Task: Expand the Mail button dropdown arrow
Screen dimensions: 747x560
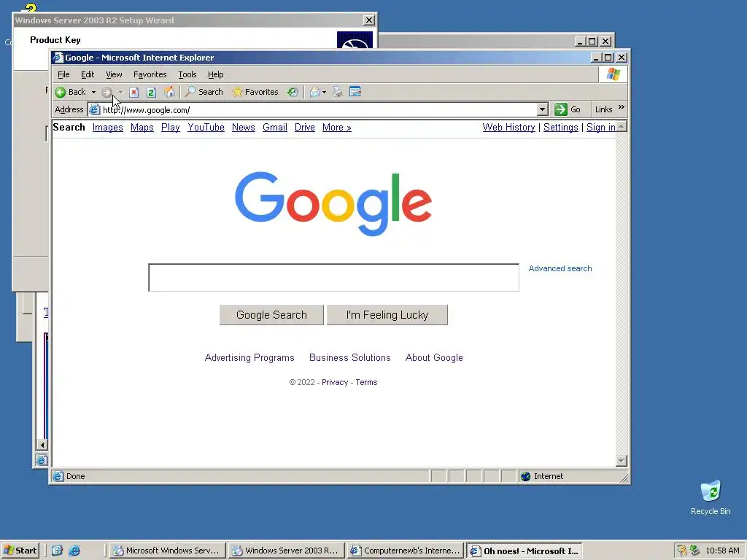Action: [325, 92]
